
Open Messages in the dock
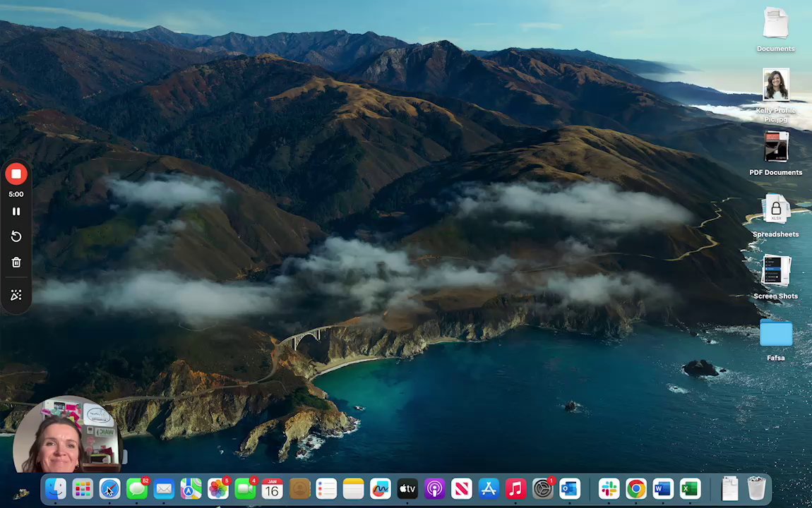point(137,488)
